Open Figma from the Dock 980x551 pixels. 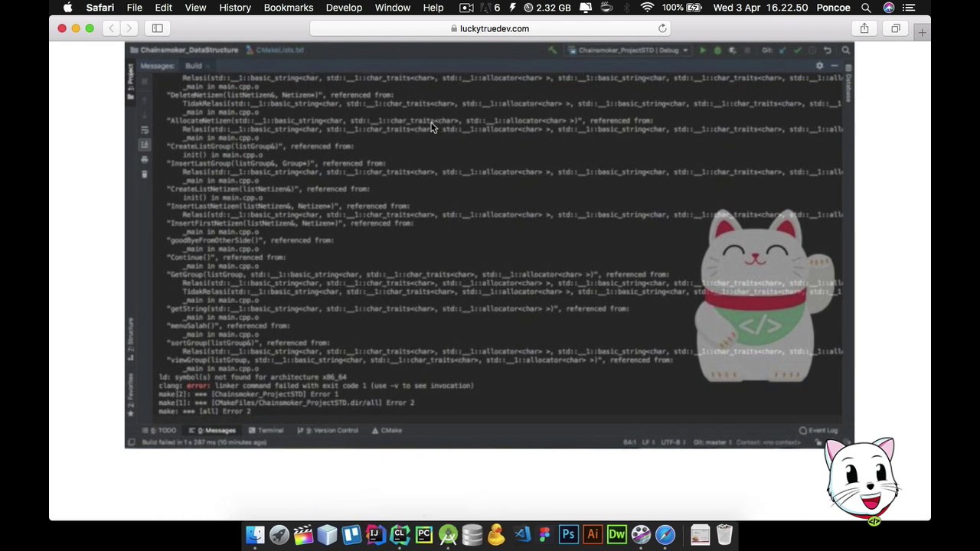pos(544,534)
